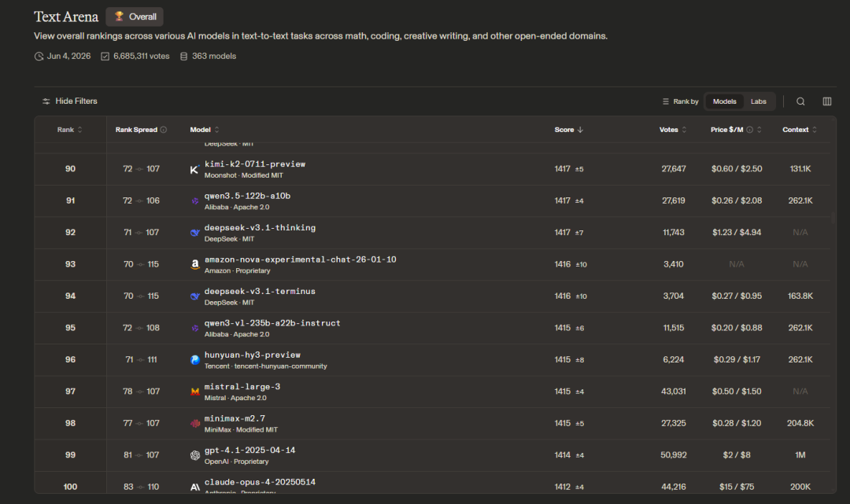Open the Overall category selector

(x=135, y=17)
